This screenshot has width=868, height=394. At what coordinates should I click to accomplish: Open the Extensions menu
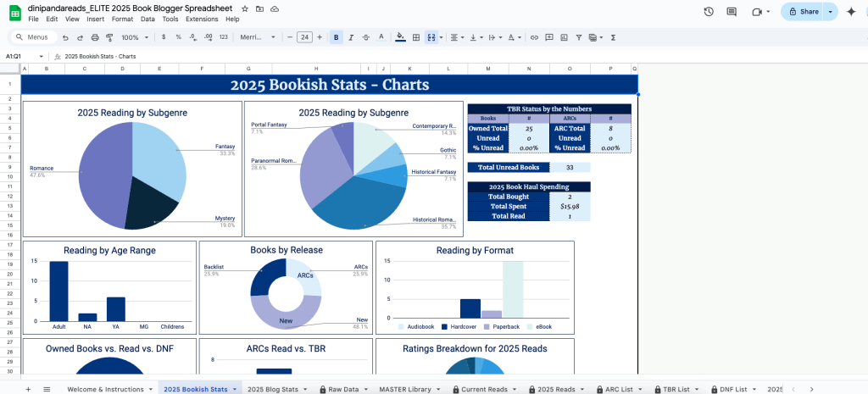coord(201,19)
